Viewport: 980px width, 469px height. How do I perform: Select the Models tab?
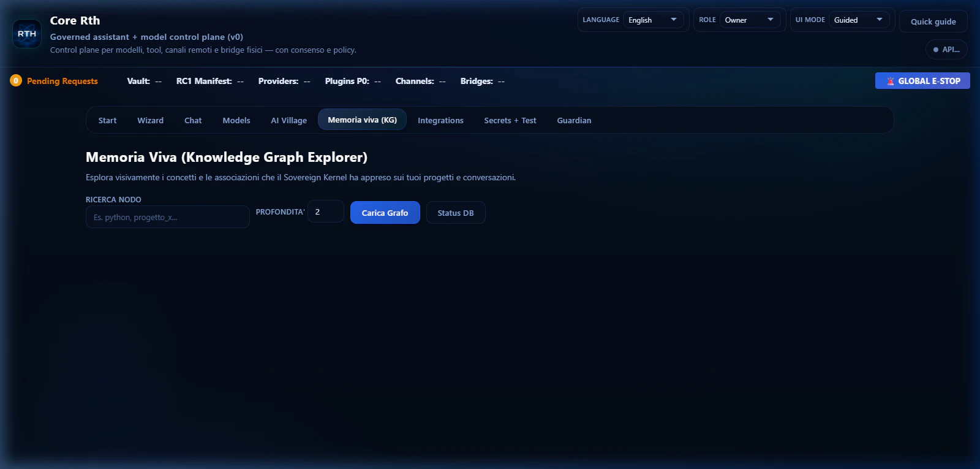(236, 120)
